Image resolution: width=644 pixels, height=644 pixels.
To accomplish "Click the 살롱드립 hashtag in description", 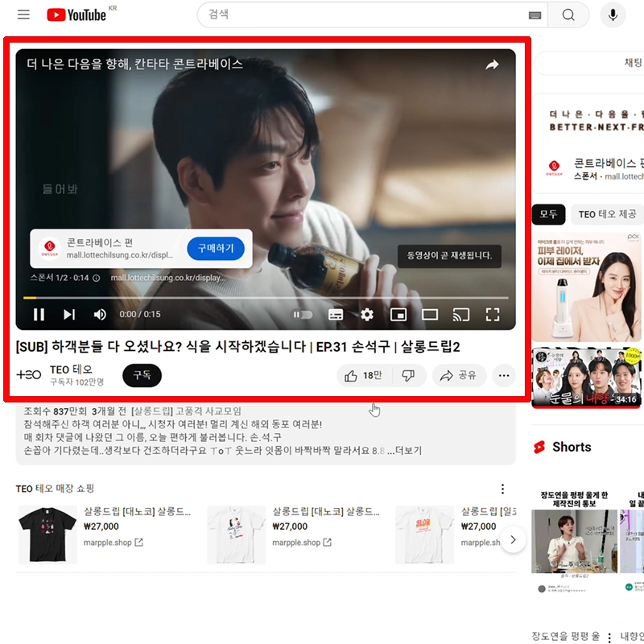I will pos(152,411).
